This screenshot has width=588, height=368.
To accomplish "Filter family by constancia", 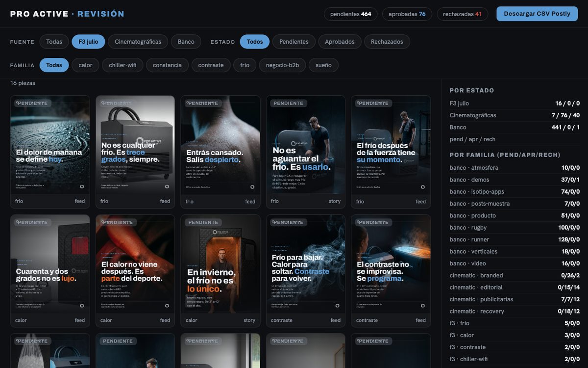I will point(167,65).
